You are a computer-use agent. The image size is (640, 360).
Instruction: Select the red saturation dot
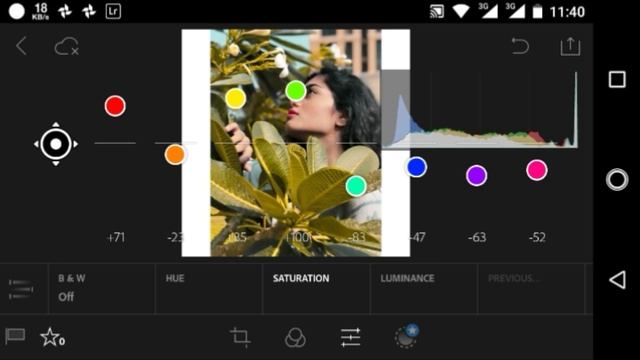coord(115,106)
